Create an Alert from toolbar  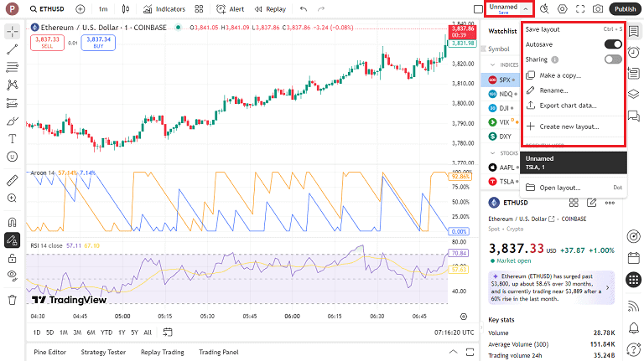(231, 9)
